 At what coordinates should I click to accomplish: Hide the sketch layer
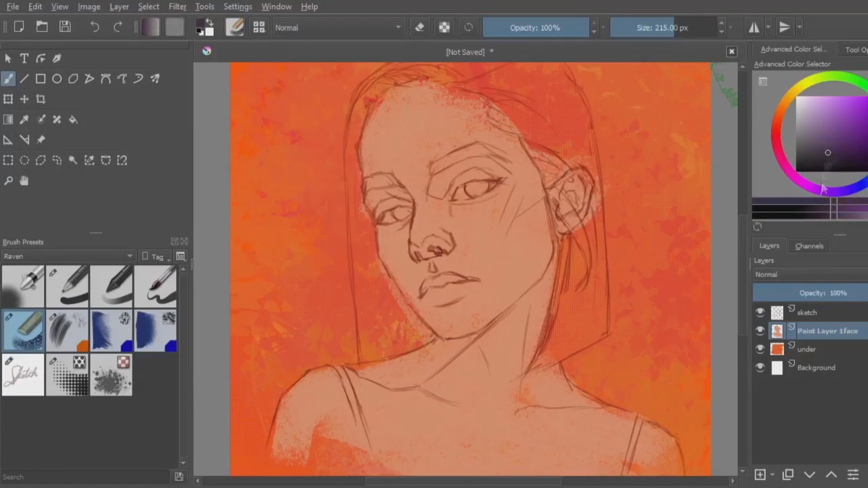pyautogui.click(x=760, y=312)
